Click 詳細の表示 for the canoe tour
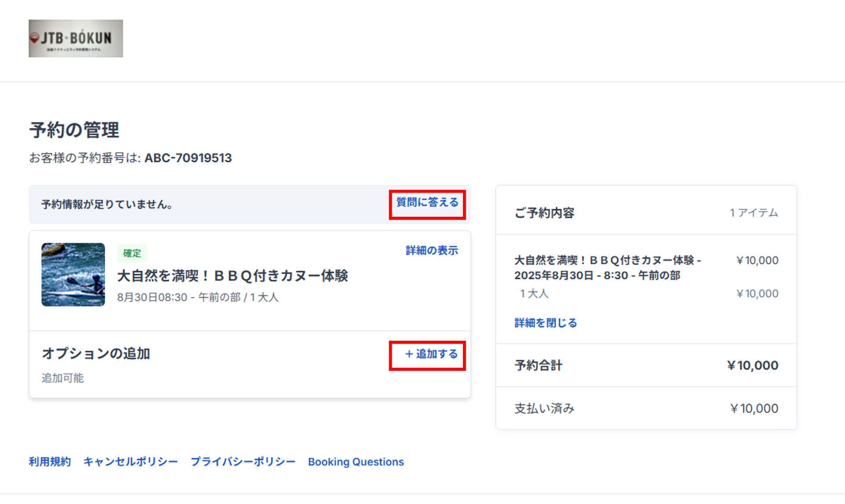Viewport: 845px width, 504px height. (x=431, y=251)
